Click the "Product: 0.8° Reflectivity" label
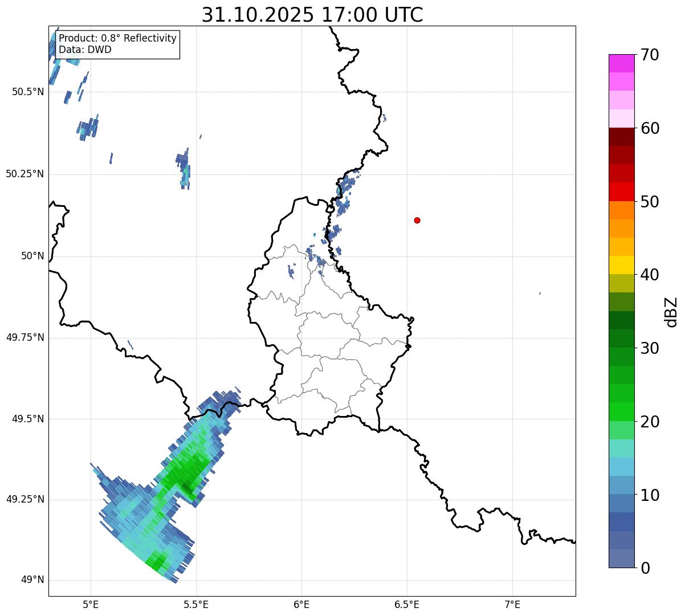Image resolution: width=685 pixels, height=616 pixels. (x=118, y=38)
